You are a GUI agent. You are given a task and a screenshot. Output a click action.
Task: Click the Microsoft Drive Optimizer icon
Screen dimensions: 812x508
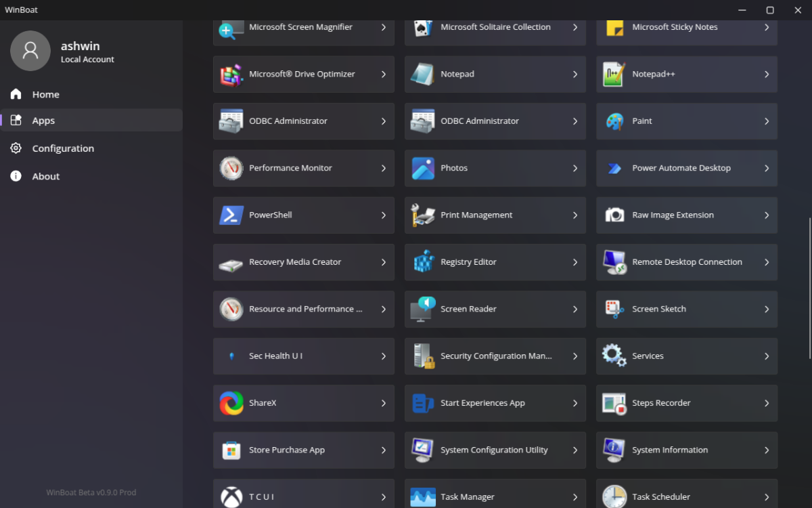(231, 75)
